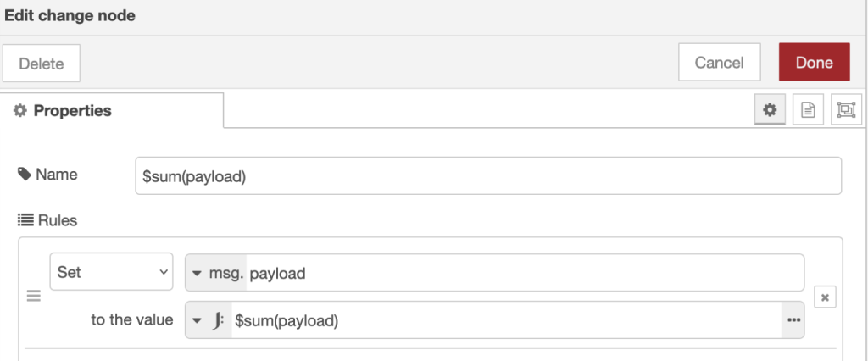Screen dimensions: 868x361
Task: Click the Rules list icon
Action: point(25,220)
